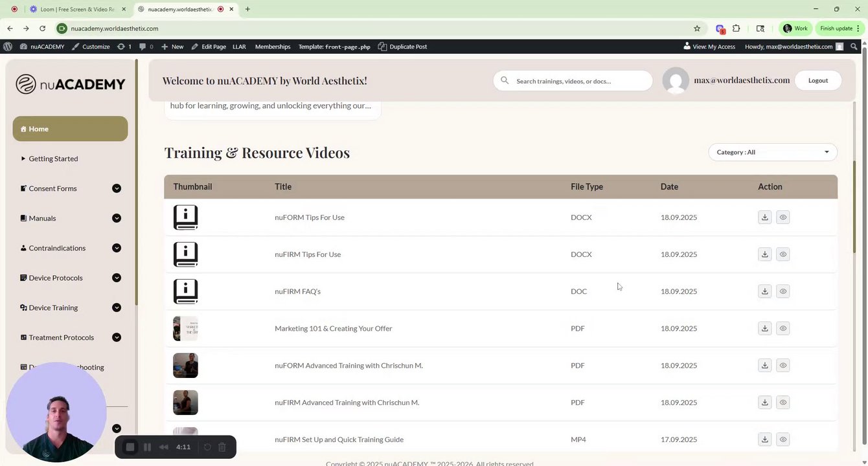This screenshot has width=868, height=466.
Task: Expand the Manuals submenu arrow
Action: click(117, 218)
